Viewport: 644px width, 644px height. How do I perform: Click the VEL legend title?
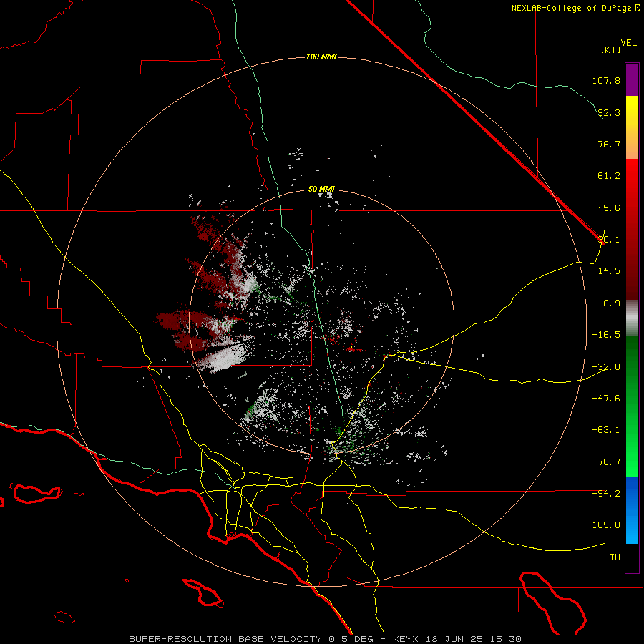coord(628,43)
